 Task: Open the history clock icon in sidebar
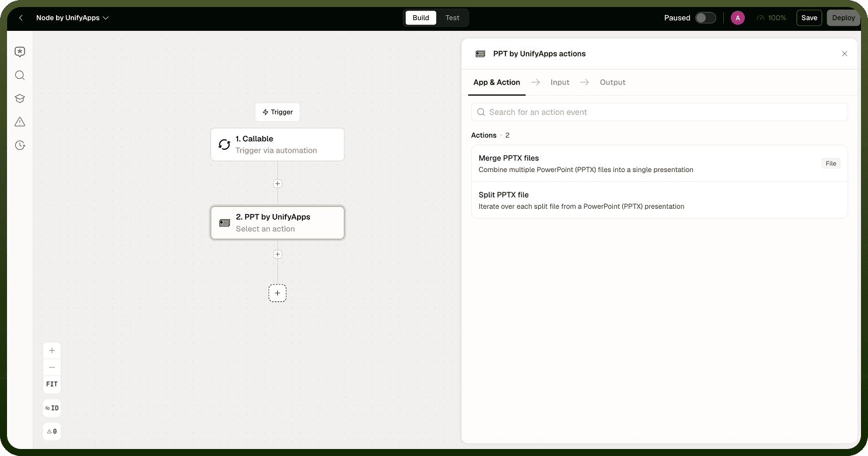[x=20, y=145]
